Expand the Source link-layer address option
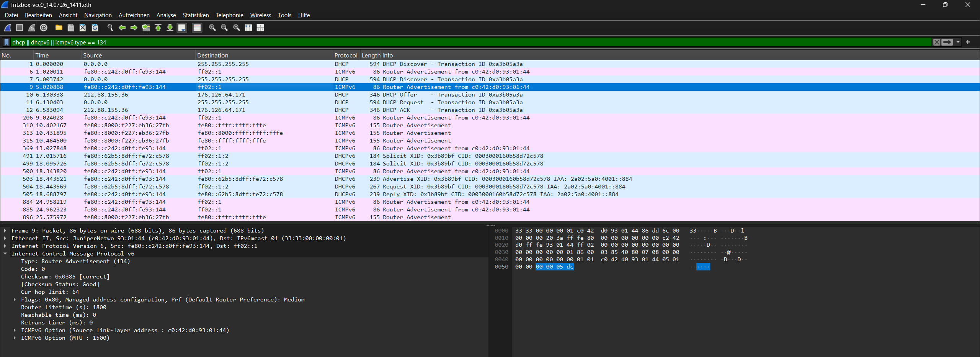This screenshot has height=357, width=980. point(15,330)
